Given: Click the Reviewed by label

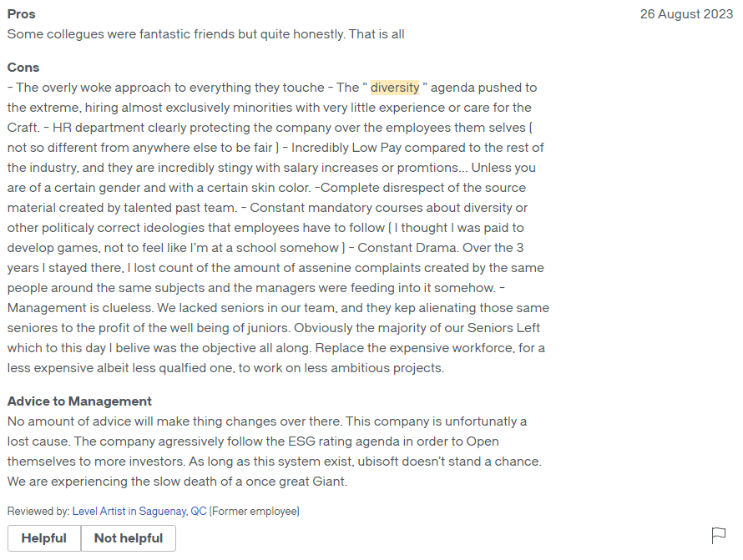Looking at the screenshot, I should pyautogui.click(x=38, y=511).
